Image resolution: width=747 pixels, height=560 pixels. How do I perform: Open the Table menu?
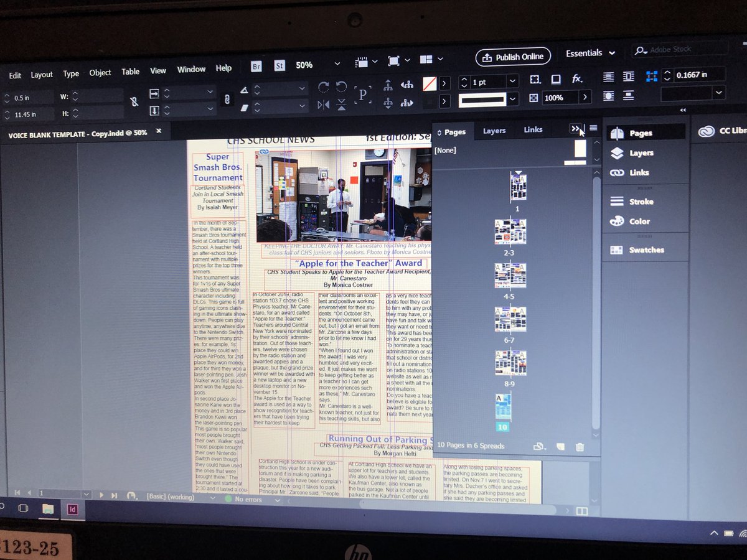(130, 72)
